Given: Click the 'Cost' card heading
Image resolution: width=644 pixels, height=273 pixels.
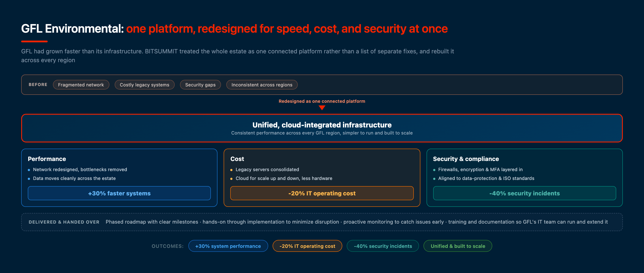Looking at the screenshot, I should (x=237, y=159).
